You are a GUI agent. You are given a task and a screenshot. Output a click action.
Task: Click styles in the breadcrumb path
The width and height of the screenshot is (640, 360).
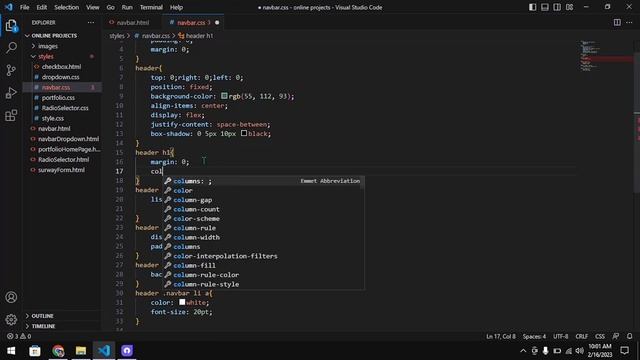coord(117,36)
